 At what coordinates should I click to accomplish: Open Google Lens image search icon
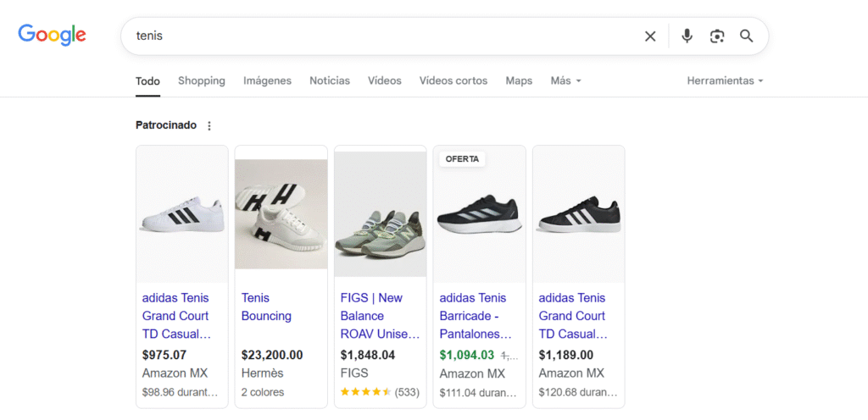tap(717, 36)
